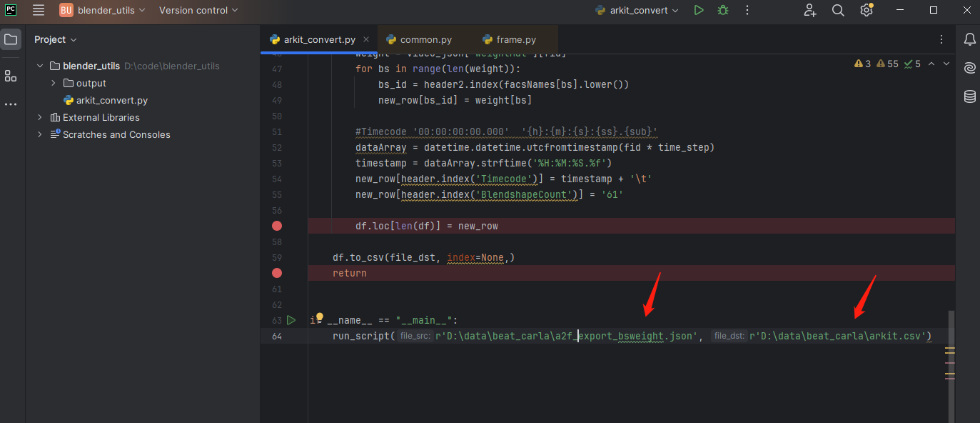
Task: Open Code With Me add-user icon
Action: pos(810,10)
